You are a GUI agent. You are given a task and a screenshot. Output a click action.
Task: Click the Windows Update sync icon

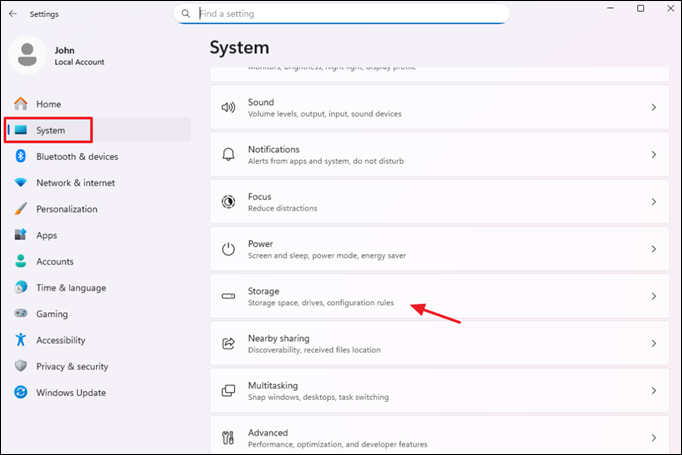20,392
